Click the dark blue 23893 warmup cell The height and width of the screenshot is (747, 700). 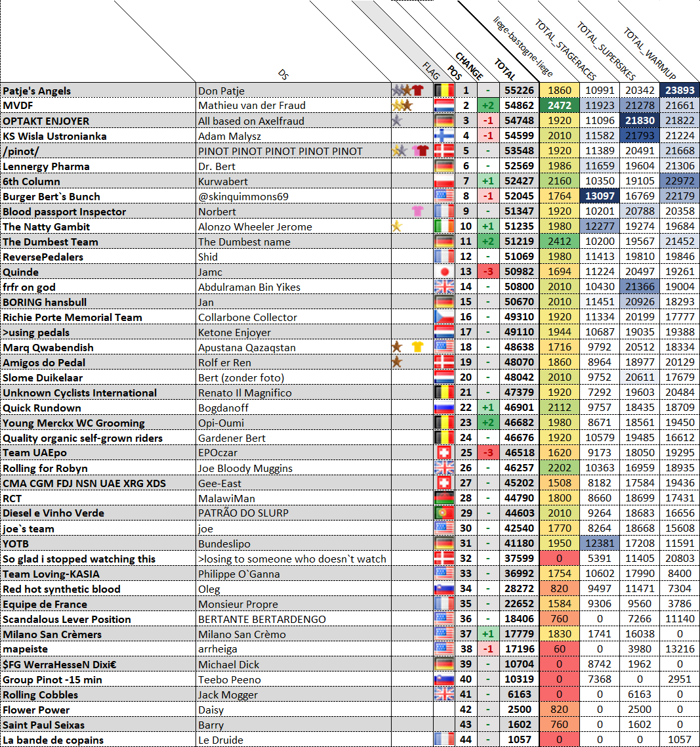(680, 90)
